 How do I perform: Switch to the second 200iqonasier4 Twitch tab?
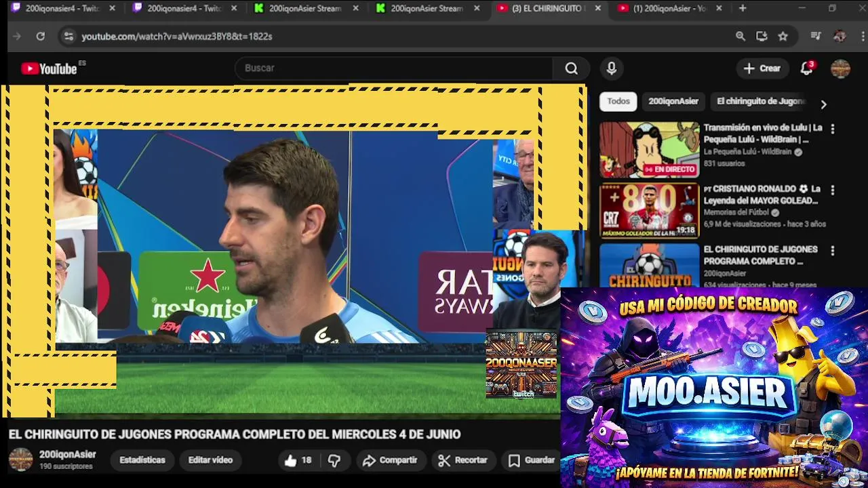183,8
